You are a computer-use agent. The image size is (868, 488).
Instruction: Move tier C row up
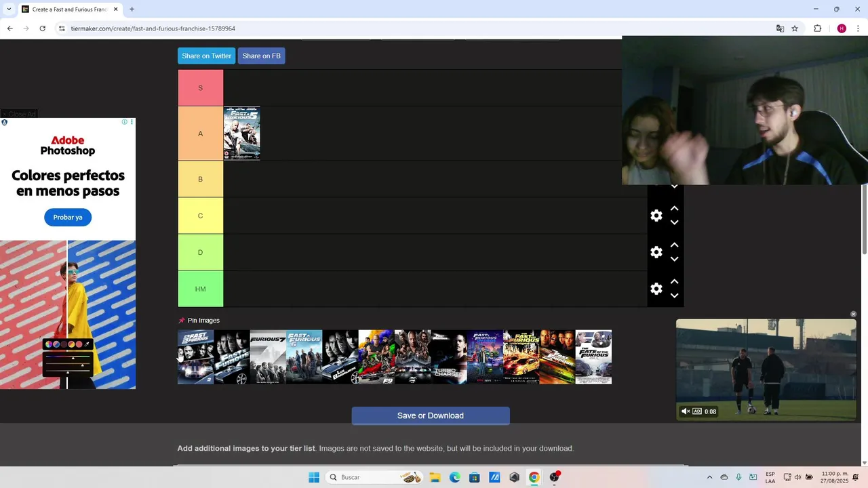[x=674, y=209]
